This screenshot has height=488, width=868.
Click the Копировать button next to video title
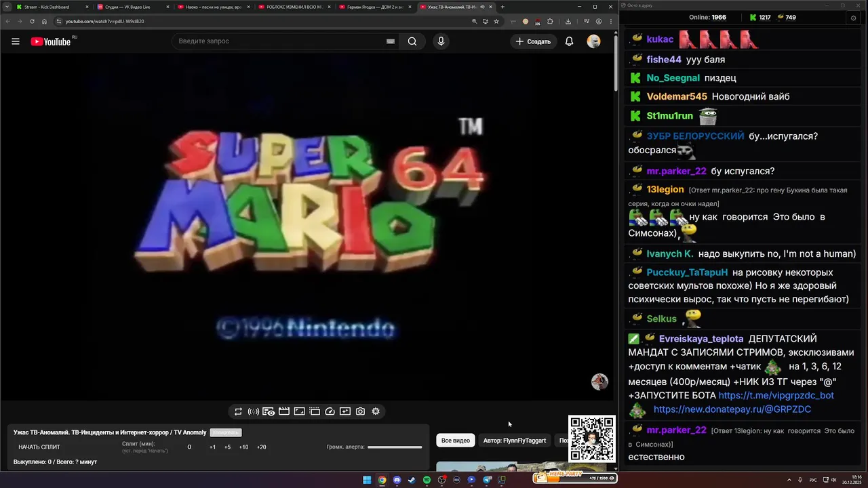[225, 432]
